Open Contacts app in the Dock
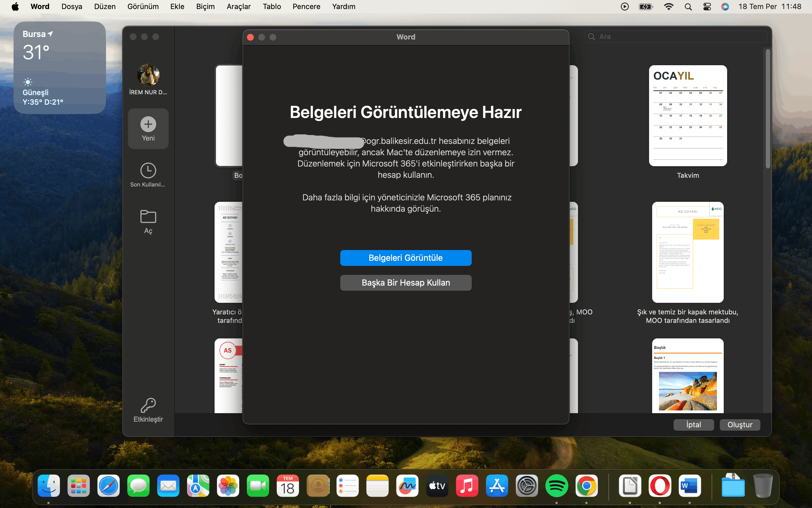 [317, 485]
